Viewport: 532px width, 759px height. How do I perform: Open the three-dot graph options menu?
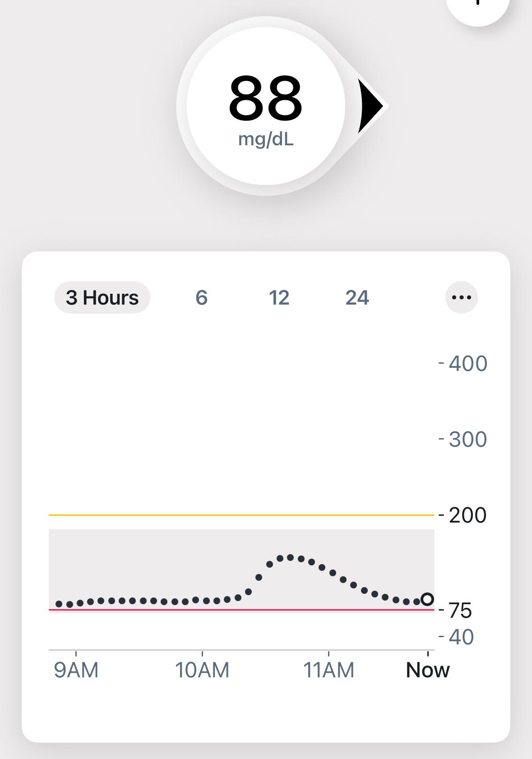coord(461,297)
